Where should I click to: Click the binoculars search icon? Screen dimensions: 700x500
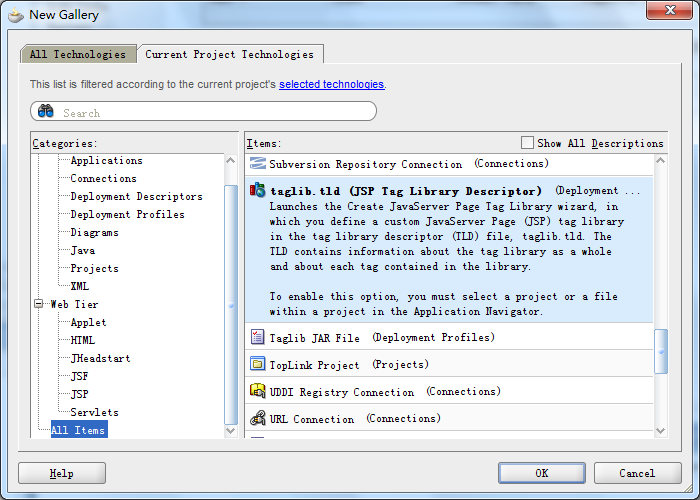point(46,111)
